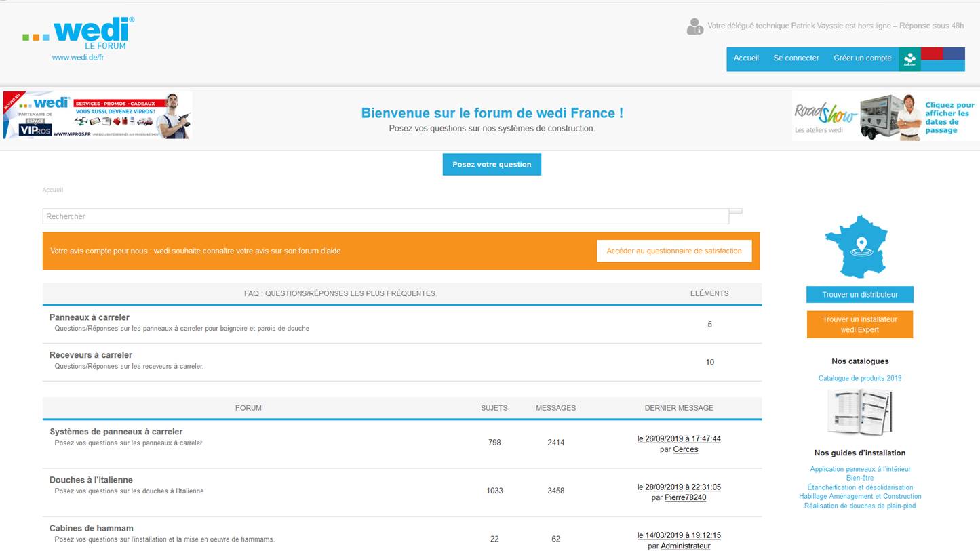Click the Posez votre question button
Image resolution: width=980 pixels, height=551 pixels.
(492, 165)
